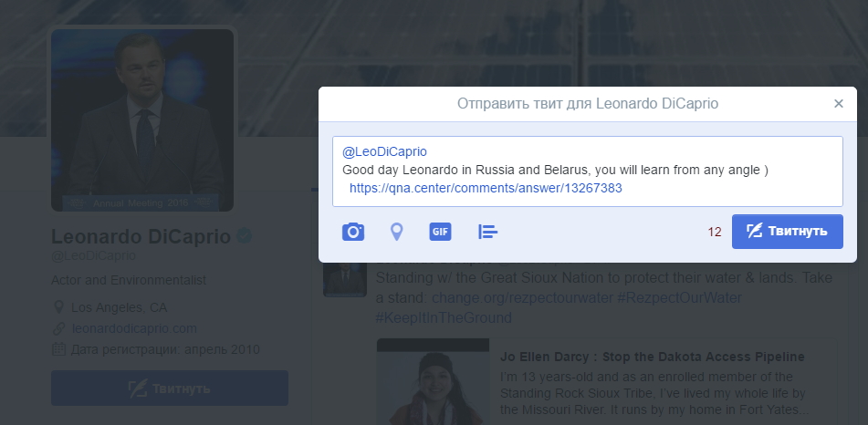Click the location pin icon beside Los Angeles

58,307
